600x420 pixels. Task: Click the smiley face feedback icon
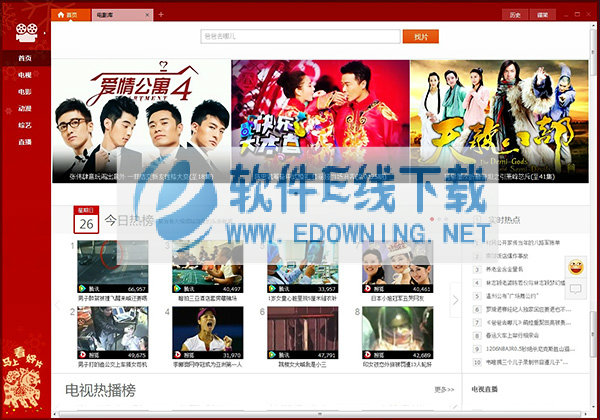(576, 268)
